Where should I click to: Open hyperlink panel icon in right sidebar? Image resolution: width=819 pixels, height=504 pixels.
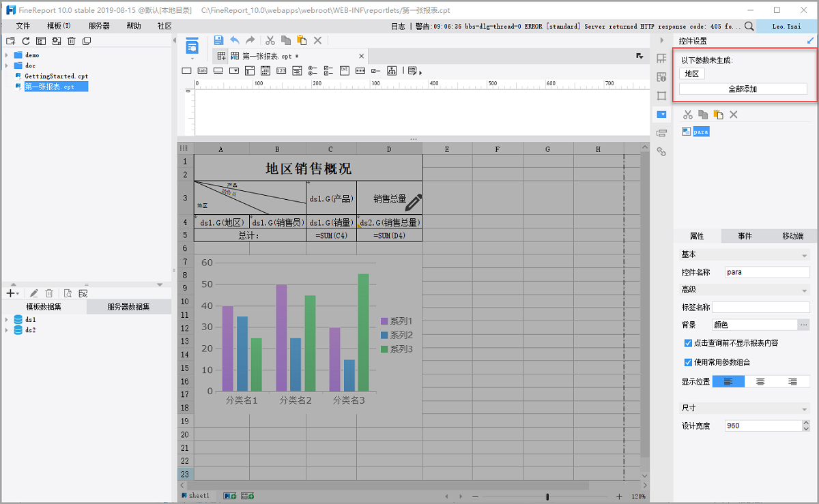(661, 151)
